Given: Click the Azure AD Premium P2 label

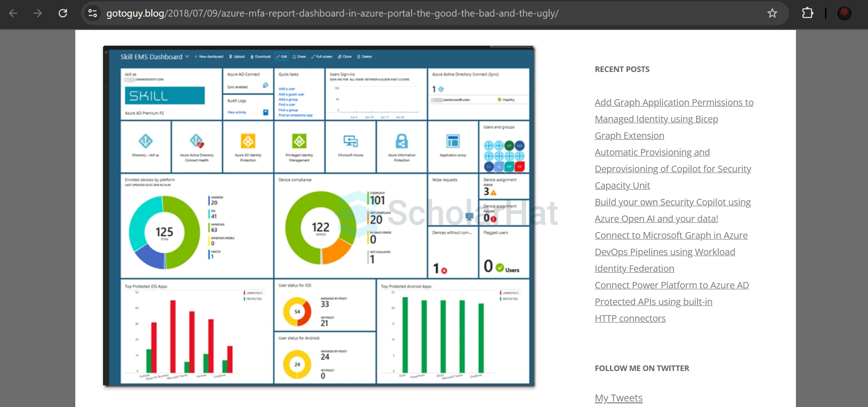Looking at the screenshot, I should [144, 113].
